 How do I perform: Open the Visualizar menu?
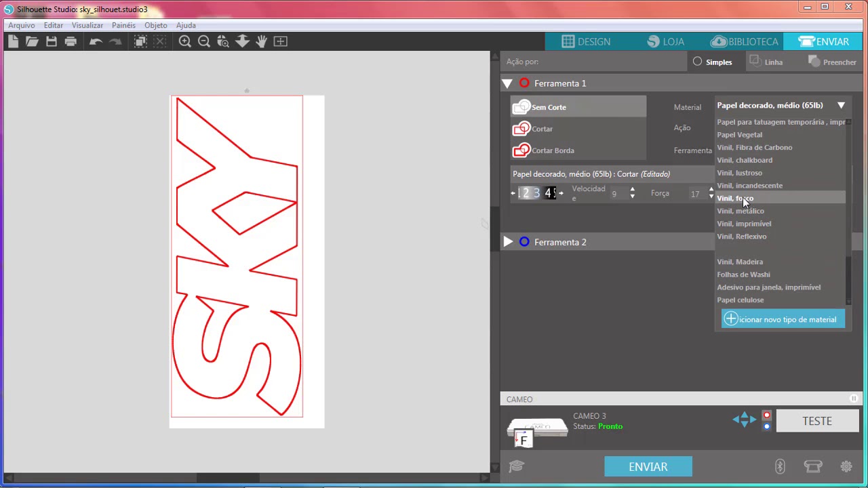pyautogui.click(x=87, y=25)
